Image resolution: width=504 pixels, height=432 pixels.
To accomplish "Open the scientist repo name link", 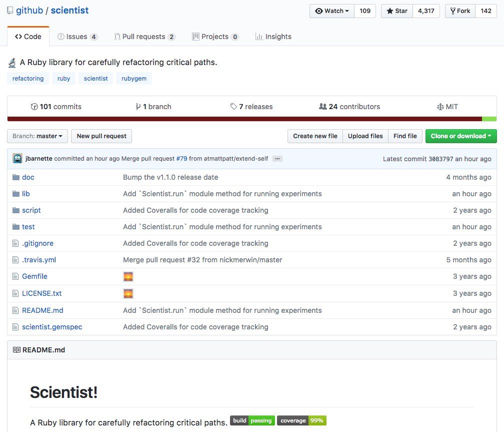I will point(70,11).
